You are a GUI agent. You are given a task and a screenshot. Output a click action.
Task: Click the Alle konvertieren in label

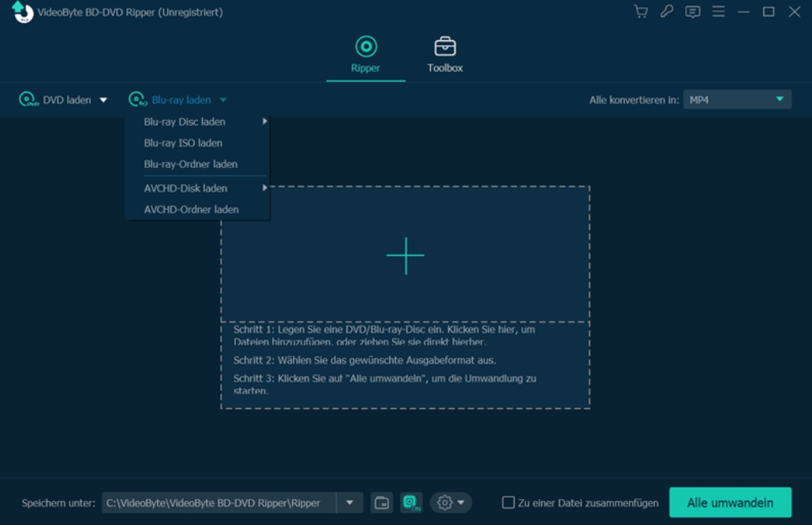634,100
